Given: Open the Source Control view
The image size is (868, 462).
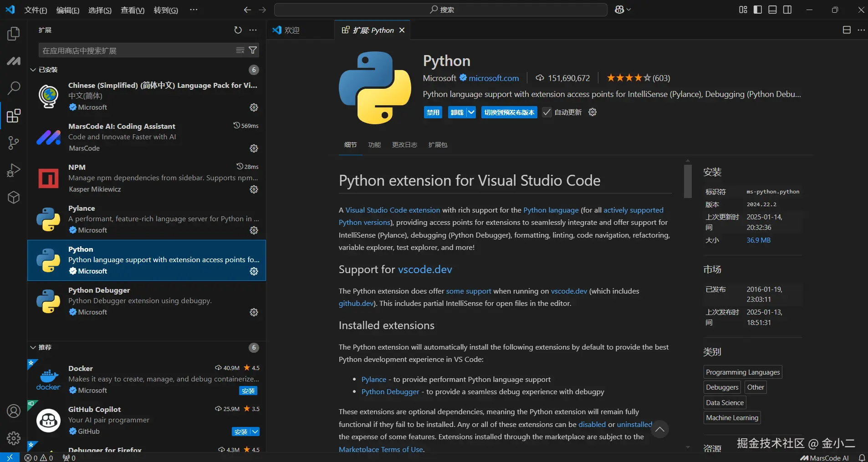Looking at the screenshot, I should (x=14, y=143).
